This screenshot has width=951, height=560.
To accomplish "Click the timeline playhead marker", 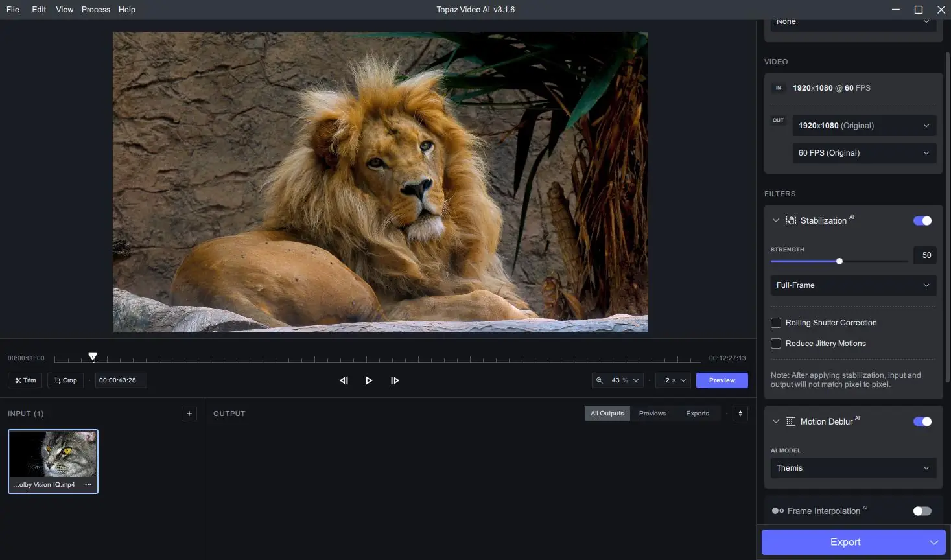I will (93, 356).
